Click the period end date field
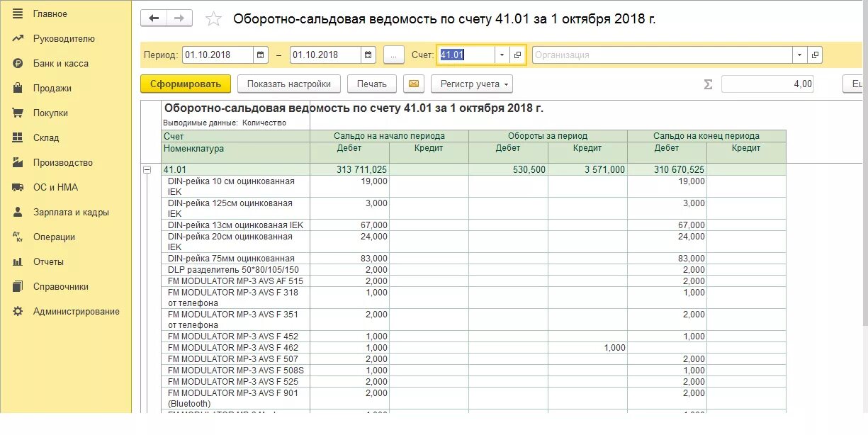 [x=325, y=55]
